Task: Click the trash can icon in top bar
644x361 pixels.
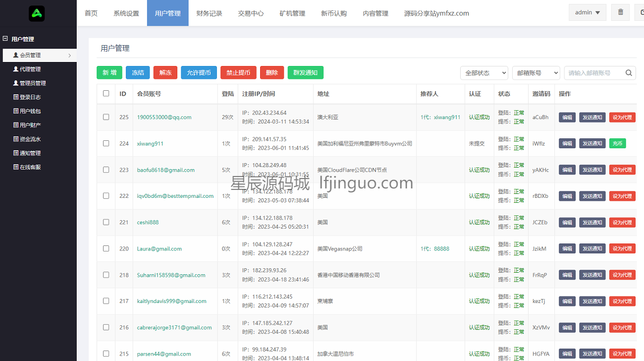Action: tap(620, 12)
